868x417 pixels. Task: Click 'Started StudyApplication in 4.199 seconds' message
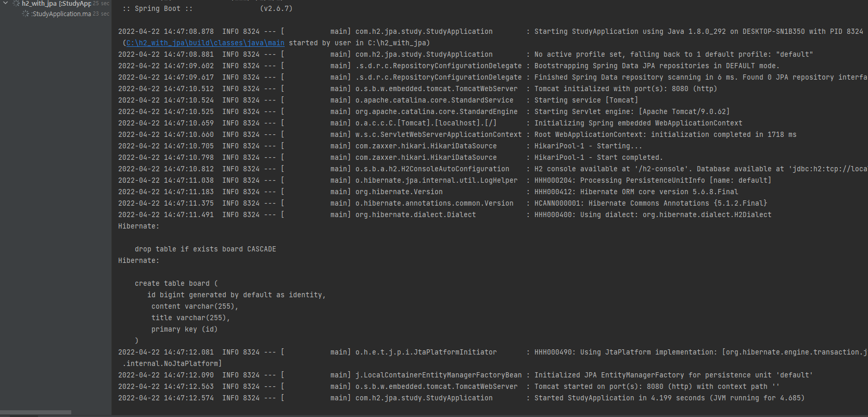point(669,398)
